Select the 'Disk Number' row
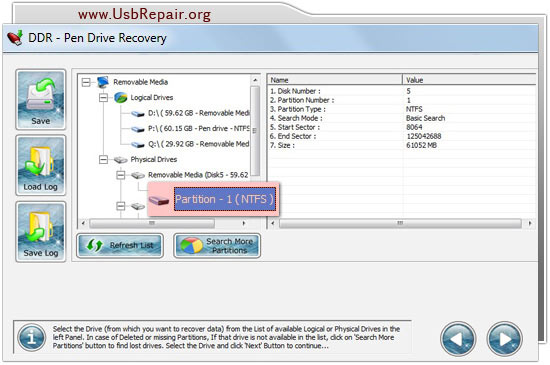 402,91
